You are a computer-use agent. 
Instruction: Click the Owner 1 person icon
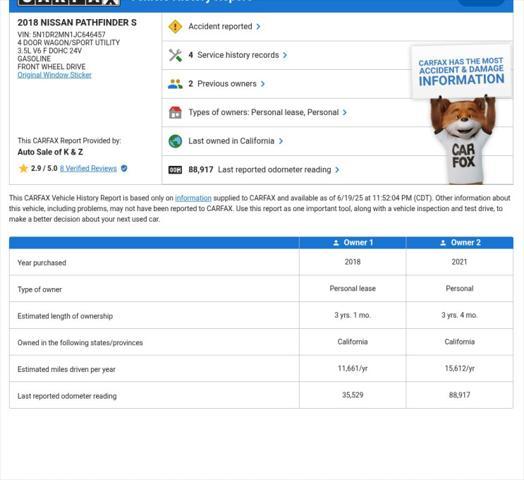pyautogui.click(x=336, y=243)
